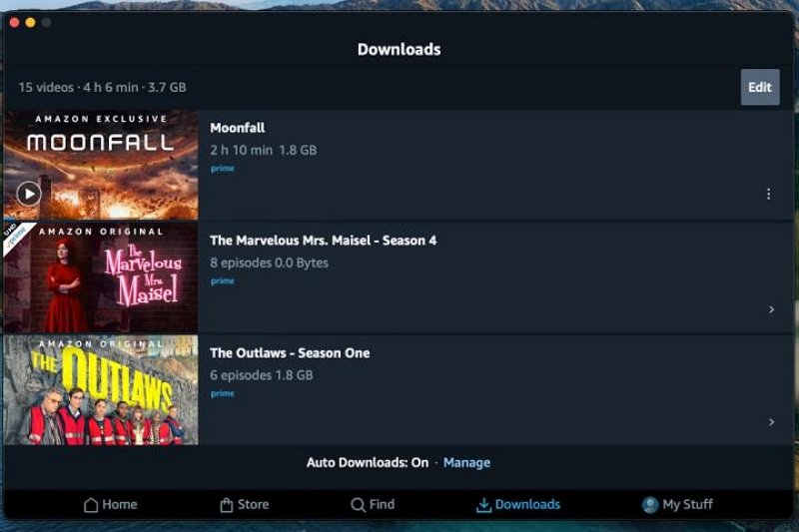
Task: Click the prime badge under The Outlaws
Action: click(x=222, y=393)
